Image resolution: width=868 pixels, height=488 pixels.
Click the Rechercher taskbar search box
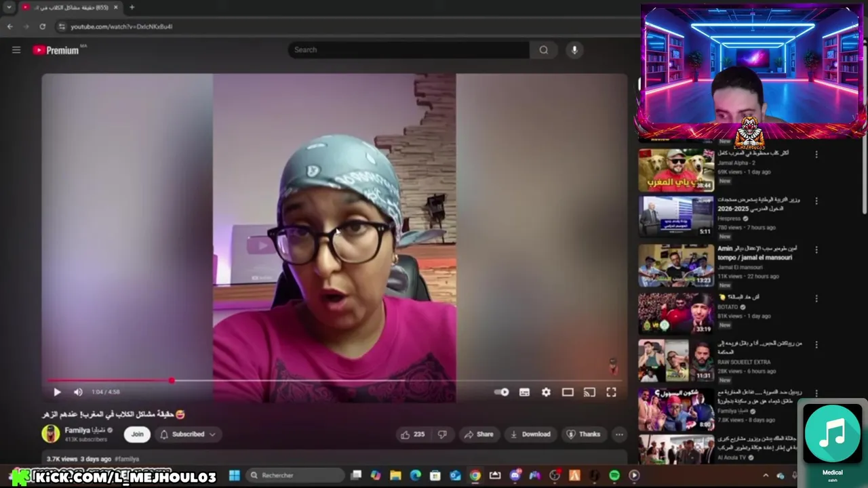click(x=294, y=475)
